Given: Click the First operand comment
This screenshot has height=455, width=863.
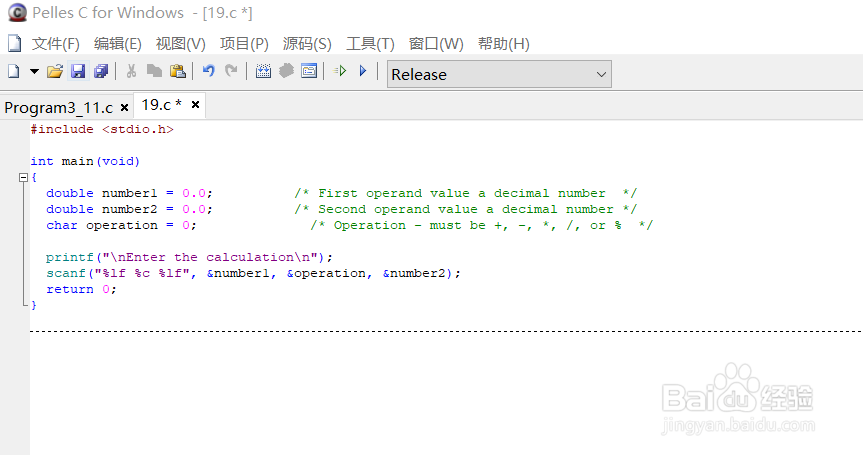Looking at the screenshot, I should coord(466,193).
